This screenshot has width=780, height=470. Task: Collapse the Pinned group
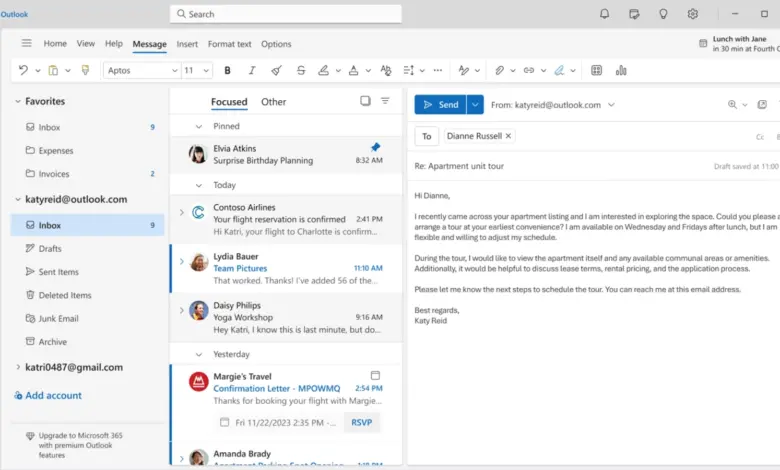pyautogui.click(x=198, y=127)
